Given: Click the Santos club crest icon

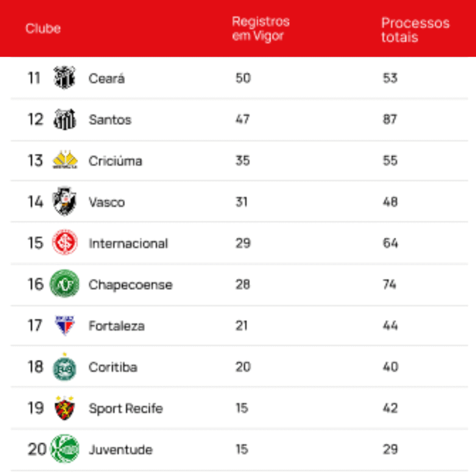Looking at the screenshot, I should pyautogui.click(x=64, y=119).
